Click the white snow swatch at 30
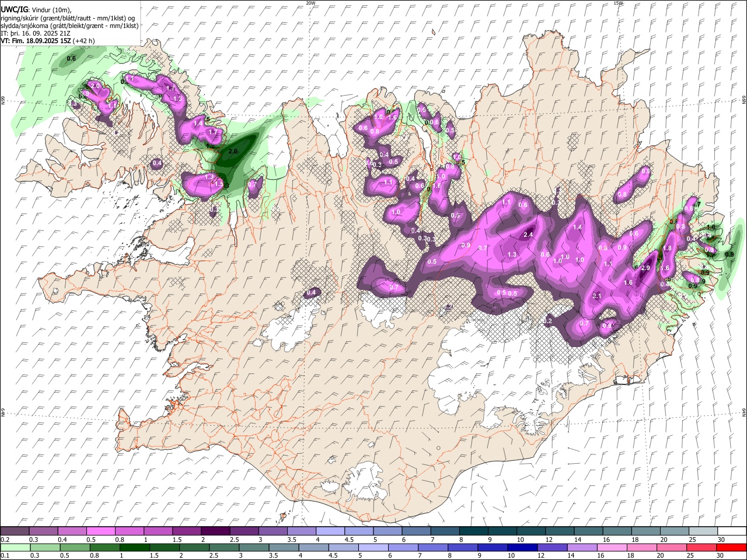Image resolution: width=747 pixels, height=560 pixels. tap(731, 531)
